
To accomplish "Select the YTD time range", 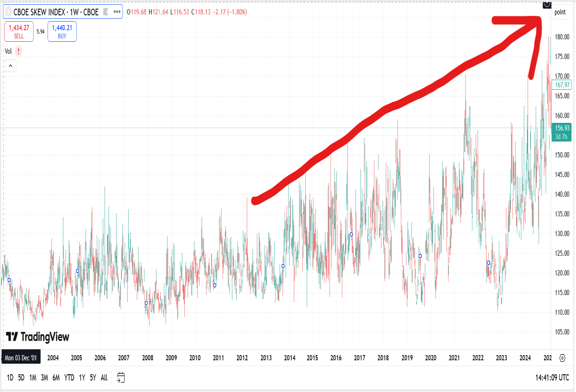I will (69, 378).
